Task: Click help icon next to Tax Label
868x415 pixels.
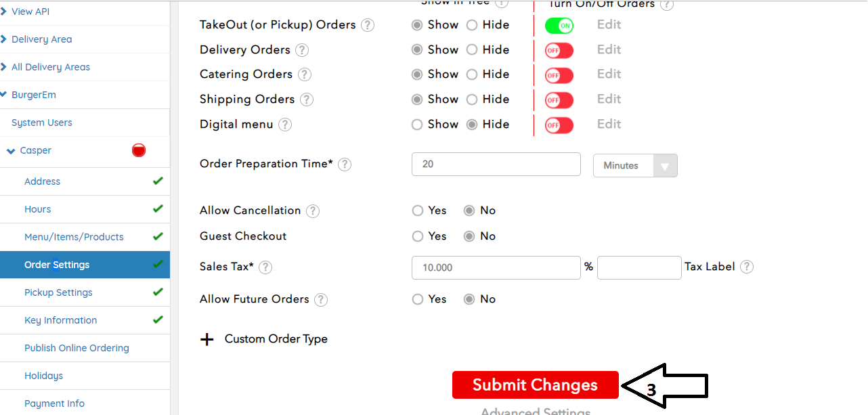Action: point(746,267)
